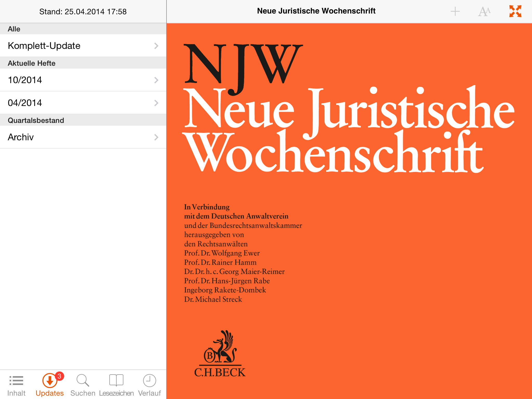Expand issue 10/2014 via its chevron
Screen dimensions: 532x399
tap(156, 80)
